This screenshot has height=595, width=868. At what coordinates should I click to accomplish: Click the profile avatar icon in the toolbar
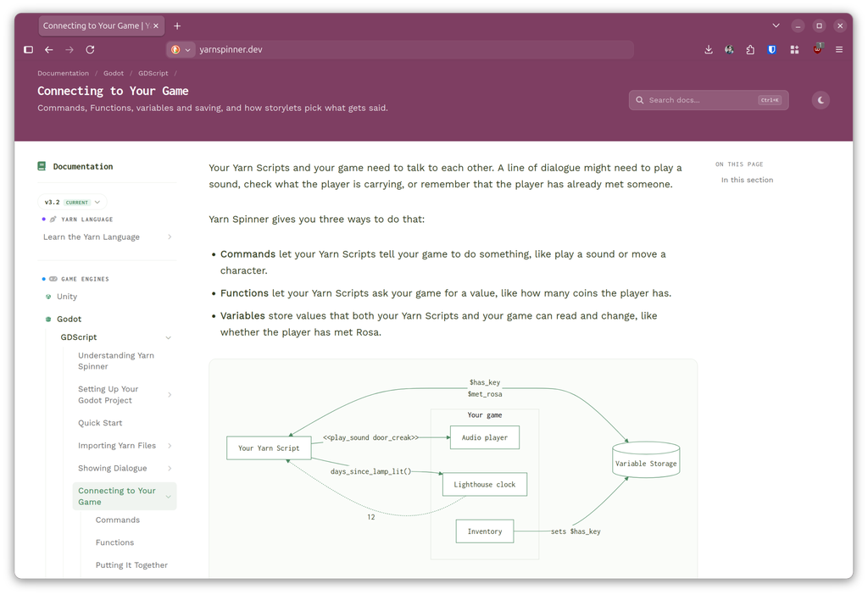(729, 50)
